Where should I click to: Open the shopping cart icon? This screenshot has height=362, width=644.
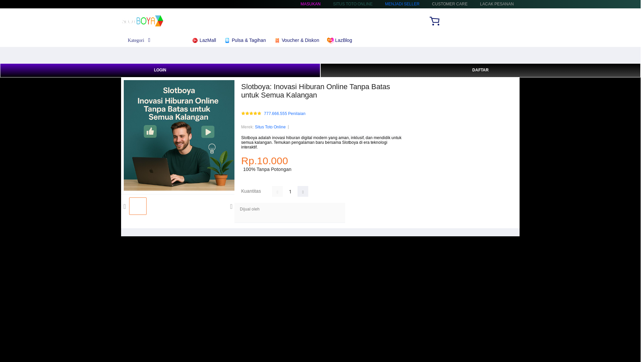pyautogui.click(x=434, y=21)
